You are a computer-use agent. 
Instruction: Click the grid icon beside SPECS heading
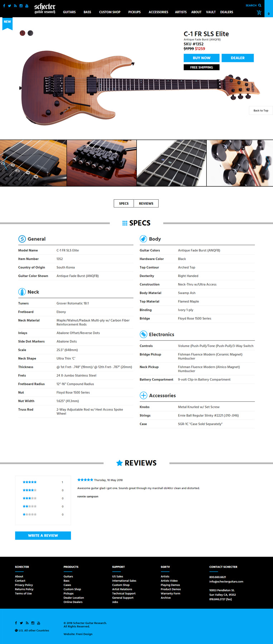pos(125,223)
